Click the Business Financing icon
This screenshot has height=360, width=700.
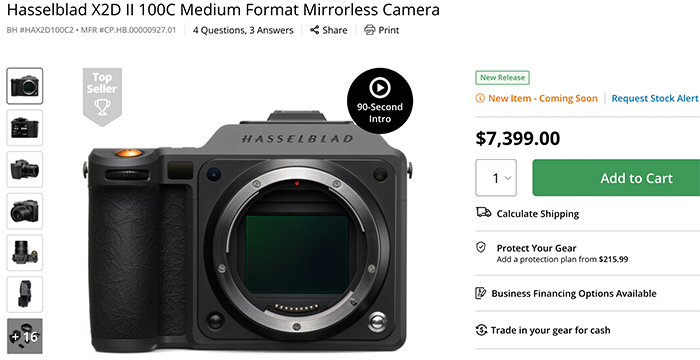coord(481,293)
